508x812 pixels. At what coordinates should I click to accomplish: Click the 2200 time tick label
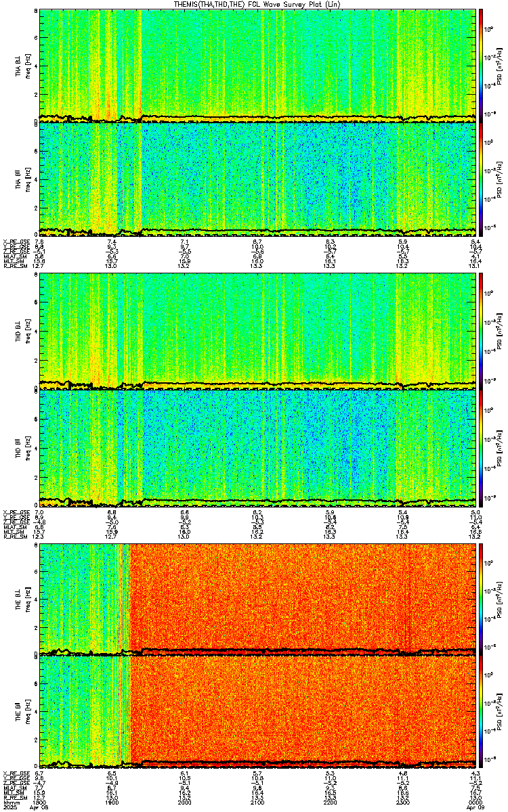point(331,802)
